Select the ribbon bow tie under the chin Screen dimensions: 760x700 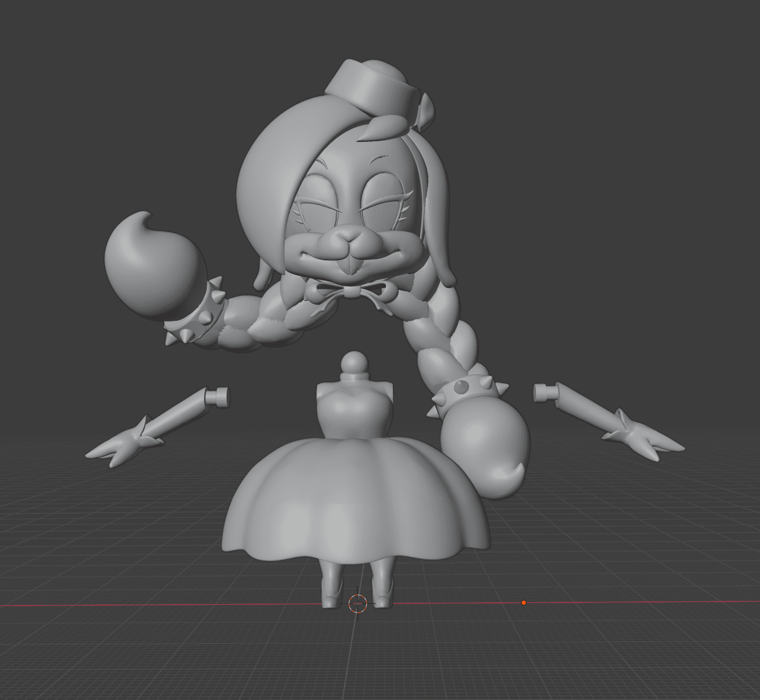coord(351,293)
